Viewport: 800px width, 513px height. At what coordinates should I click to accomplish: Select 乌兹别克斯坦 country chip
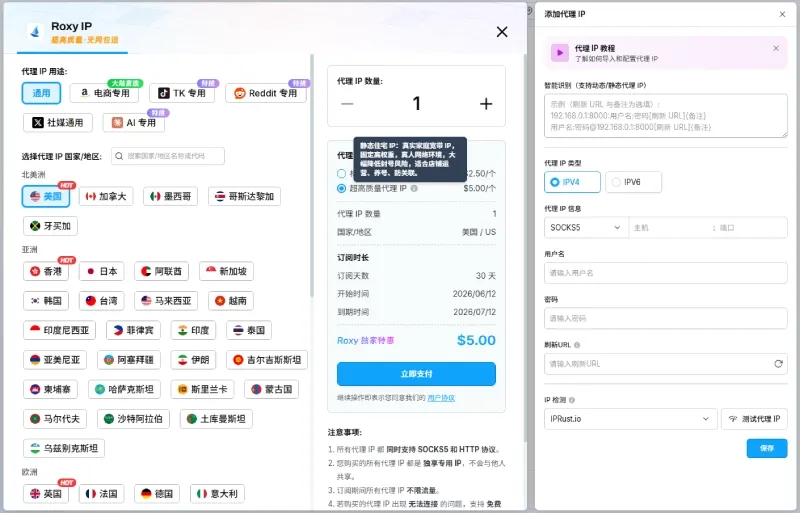pyautogui.click(x=64, y=448)
